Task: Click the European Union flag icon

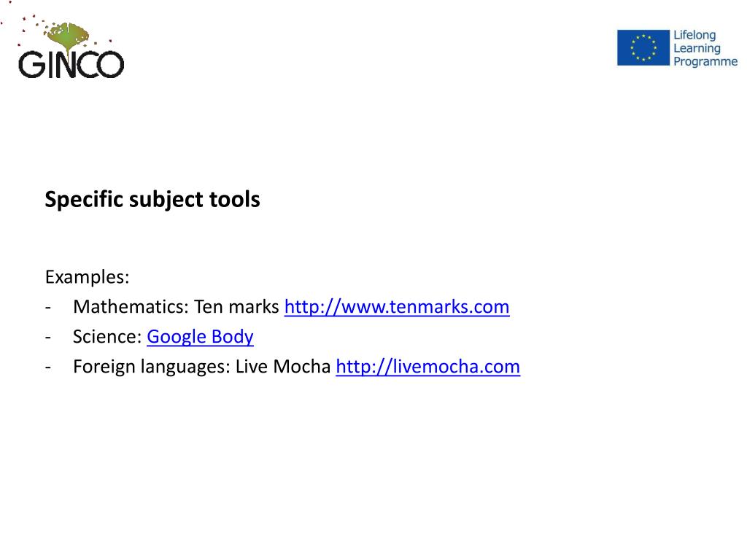Action: [643, 48]
